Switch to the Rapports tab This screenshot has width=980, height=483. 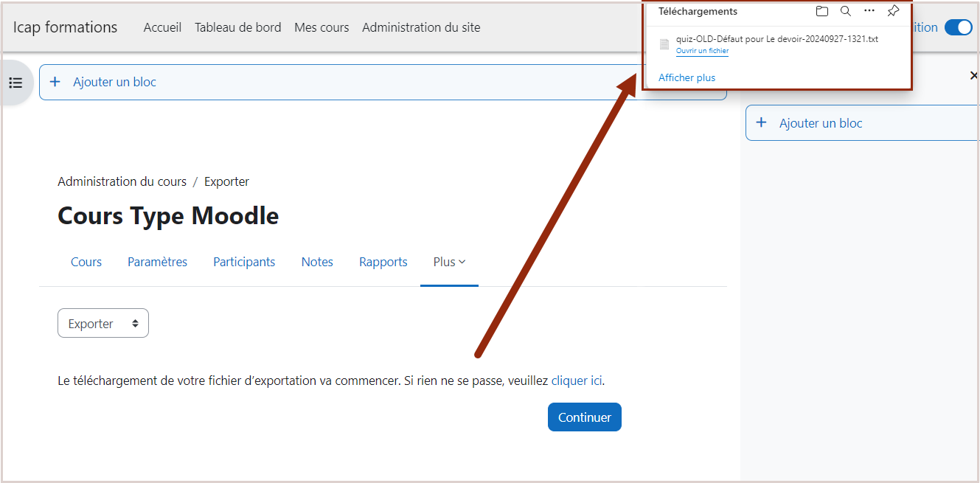(383, 262)
